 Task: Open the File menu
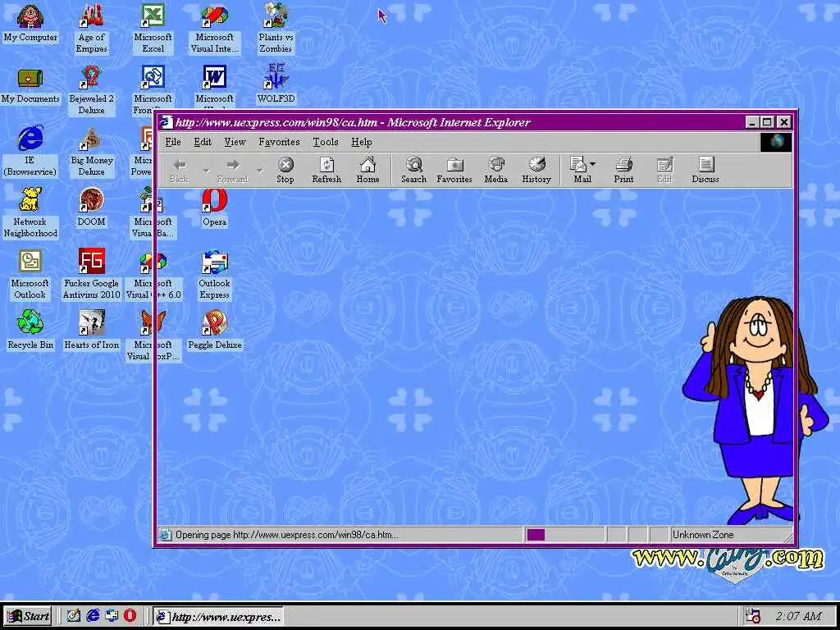[172, 142]
